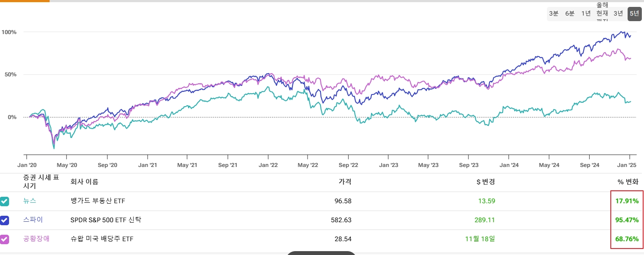Switch chart to 3년 range
Image resolution: width=644 pixels, height=255 pixels.
[618, 13]
